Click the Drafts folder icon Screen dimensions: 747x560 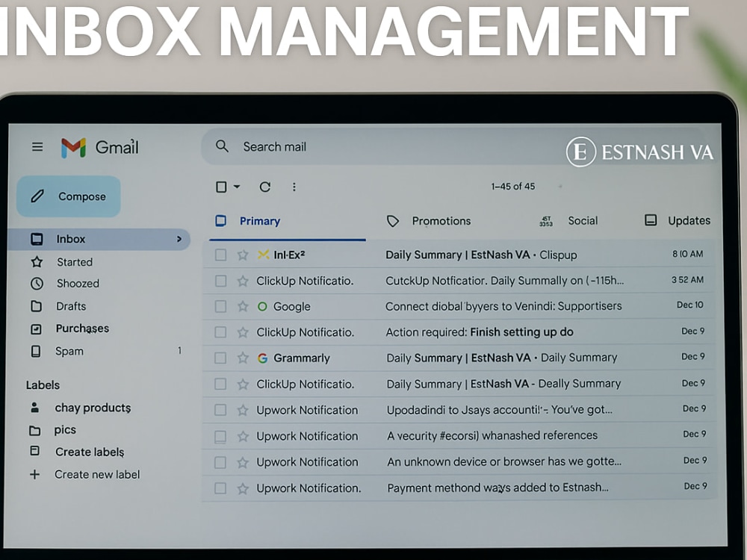coord(36,305)
